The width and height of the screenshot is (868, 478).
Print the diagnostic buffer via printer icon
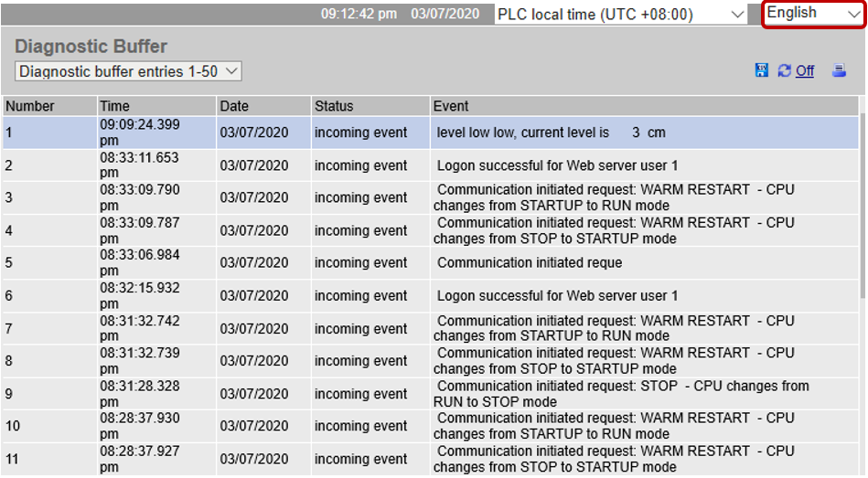pyautogui.click(x=840, y=70)
